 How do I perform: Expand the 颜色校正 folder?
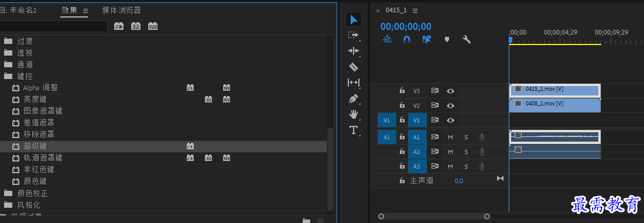pyautogui.click(x=8, y=193)
